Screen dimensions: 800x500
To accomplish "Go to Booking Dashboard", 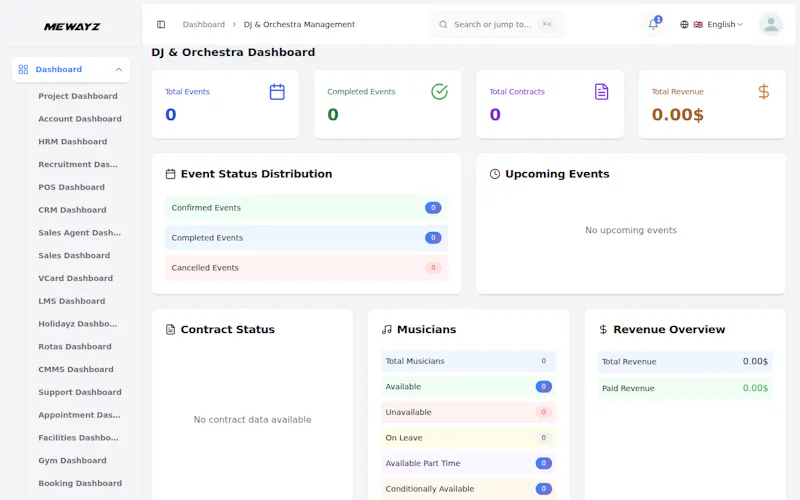I will (80, 483).
